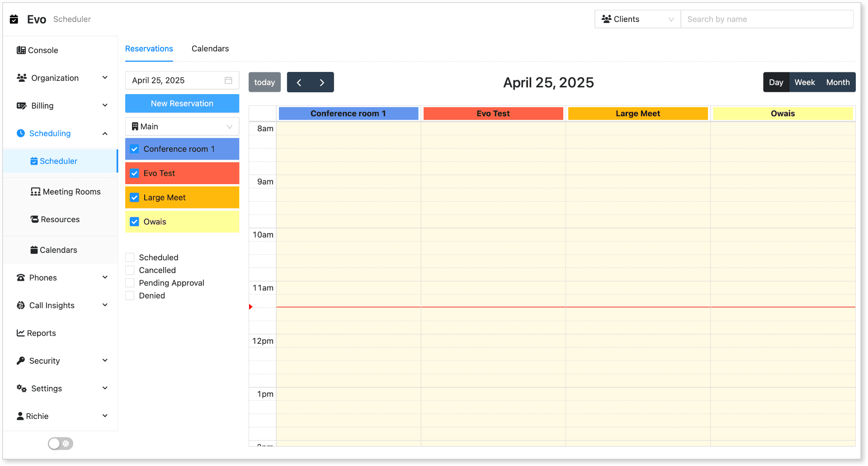Go to next day arrow
This screenshot has width=868, height=466.
coord(322,82)
